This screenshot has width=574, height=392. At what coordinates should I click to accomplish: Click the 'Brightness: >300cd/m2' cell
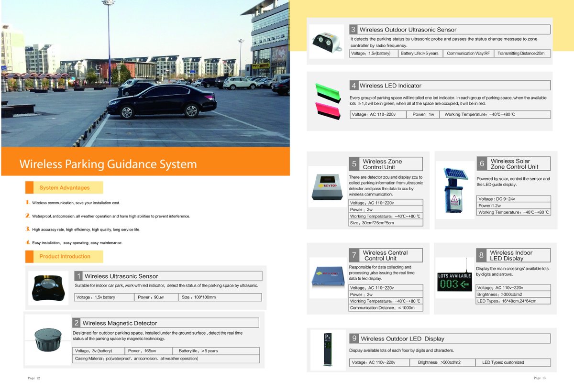point(513,294)
